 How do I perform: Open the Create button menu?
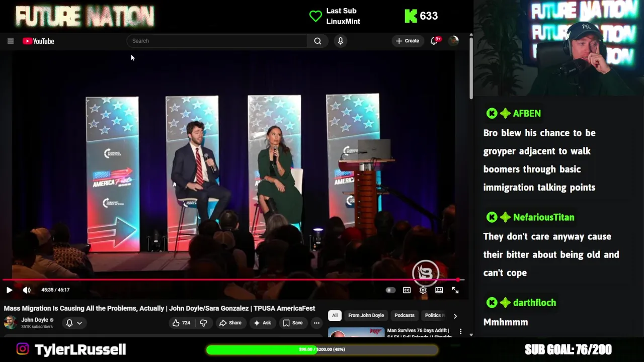[x=408, y=41]
